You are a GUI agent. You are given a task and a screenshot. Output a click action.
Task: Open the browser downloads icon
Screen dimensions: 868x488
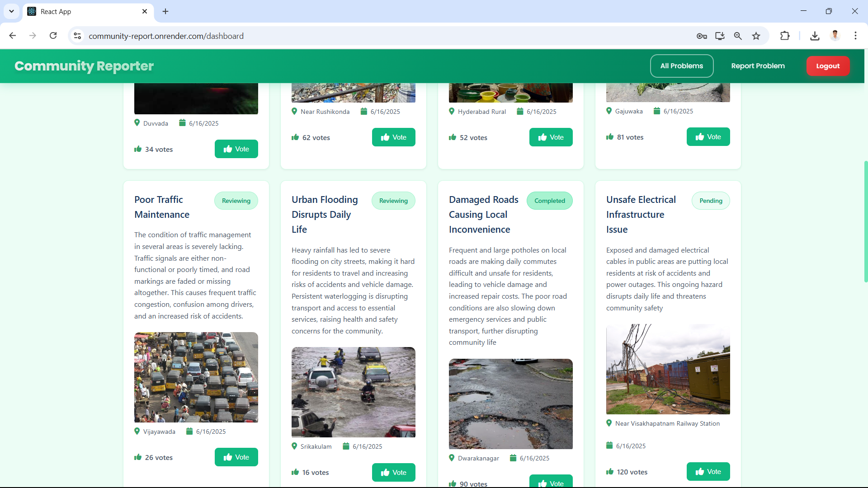(815, 36)
